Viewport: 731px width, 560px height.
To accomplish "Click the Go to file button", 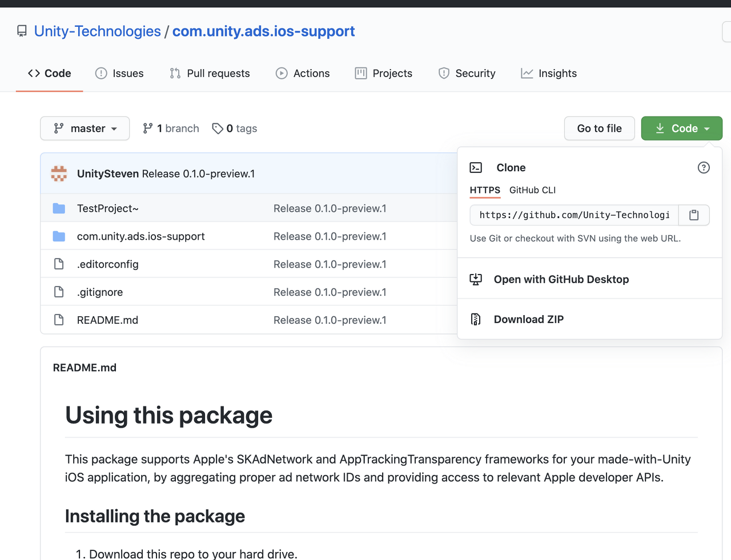I will coord(599,128).
